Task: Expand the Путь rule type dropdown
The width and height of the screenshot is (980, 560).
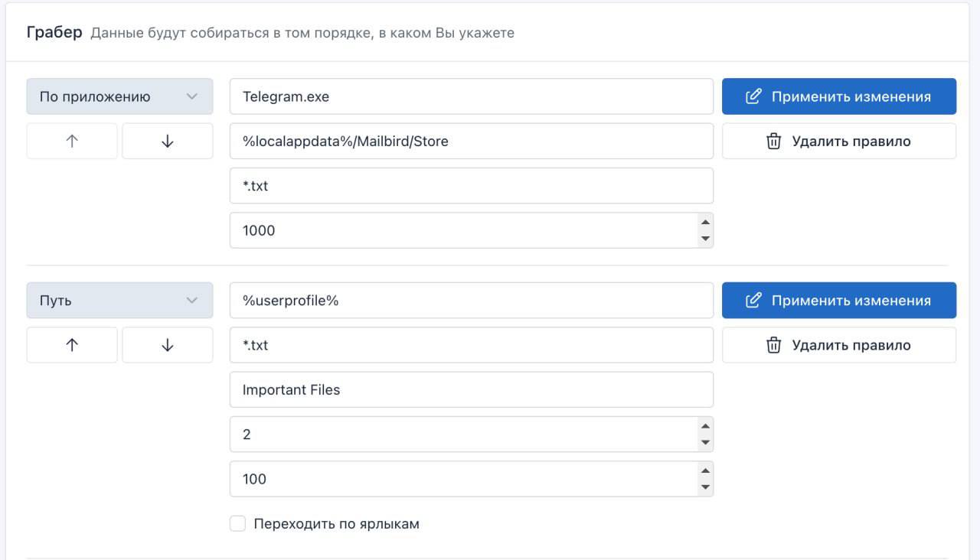Action: click(119, 301)
